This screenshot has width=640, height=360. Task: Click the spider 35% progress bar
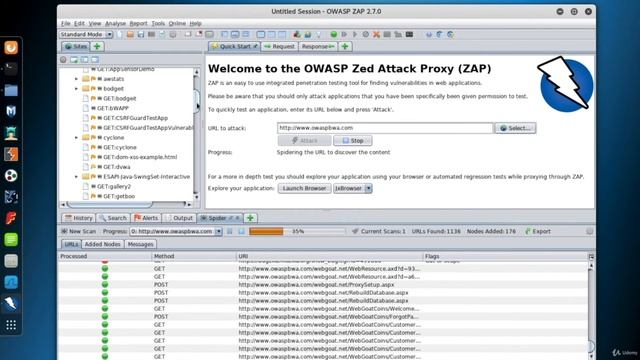[x=298, y=231]
